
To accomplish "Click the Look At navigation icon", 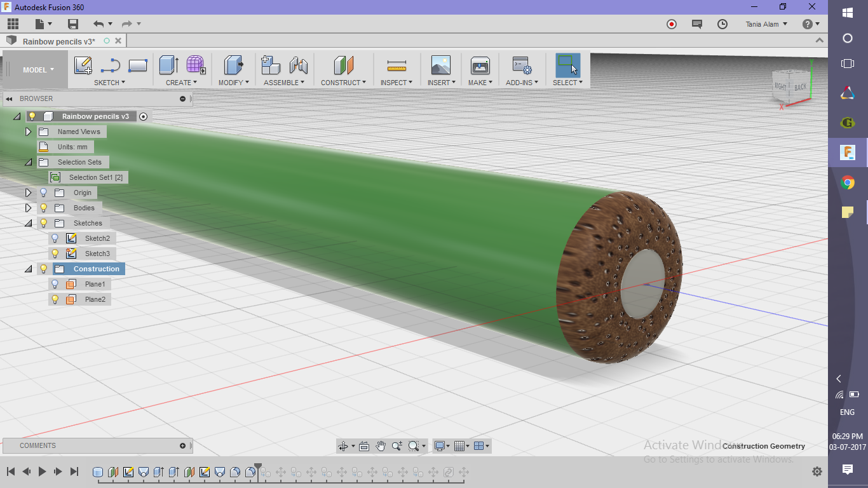I will click(x=364, y=446).
